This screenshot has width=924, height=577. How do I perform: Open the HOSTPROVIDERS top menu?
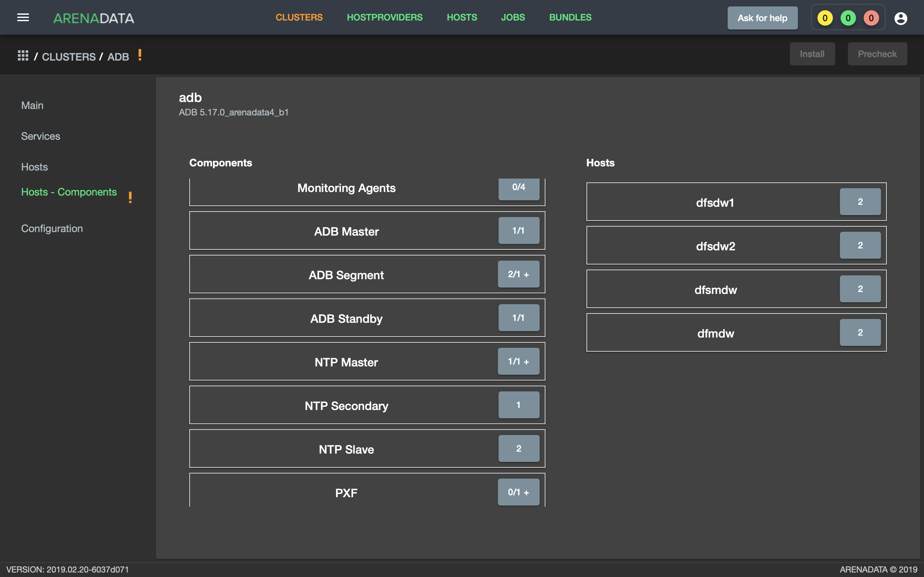(384, 18)
